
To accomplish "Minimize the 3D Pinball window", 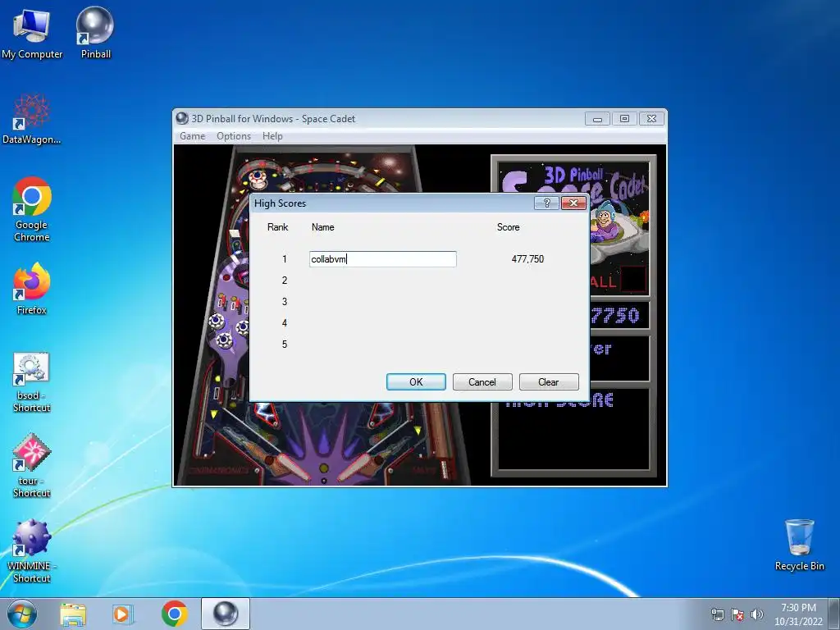I will point(597,118).
